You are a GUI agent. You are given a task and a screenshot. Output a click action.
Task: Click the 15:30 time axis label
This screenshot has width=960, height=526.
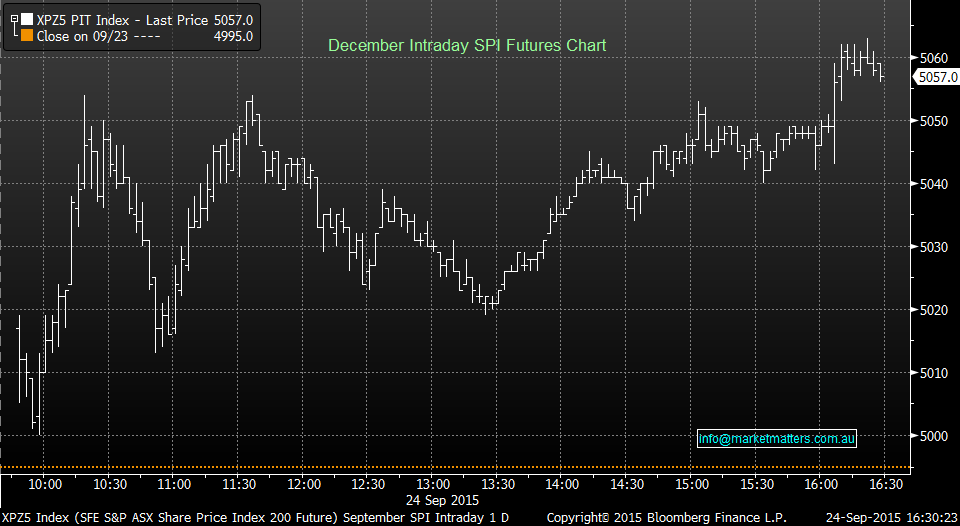(x=757, y=484)
